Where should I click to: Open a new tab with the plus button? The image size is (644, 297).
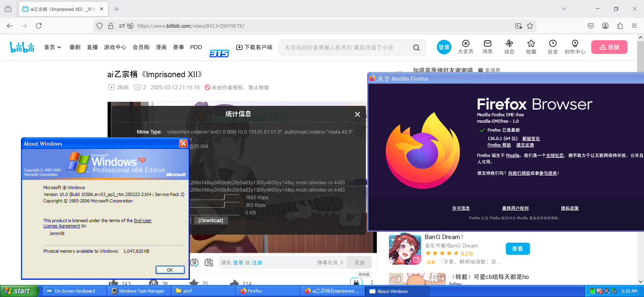click(x=116, y=9)
